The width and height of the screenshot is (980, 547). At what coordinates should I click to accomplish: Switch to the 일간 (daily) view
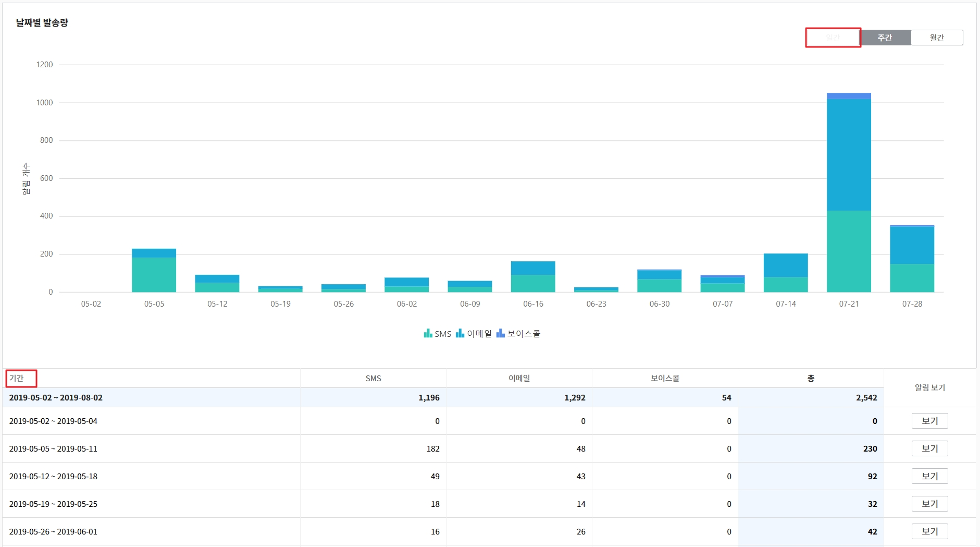tap(833, 38)
